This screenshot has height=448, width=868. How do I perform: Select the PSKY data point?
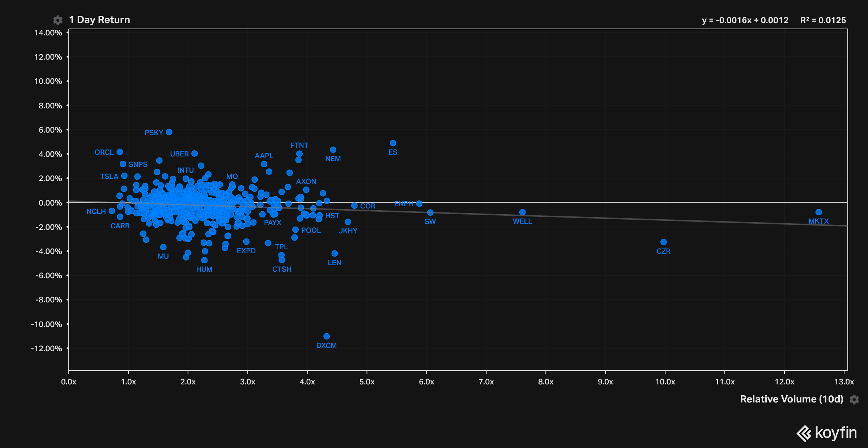(x=169, y=132)
